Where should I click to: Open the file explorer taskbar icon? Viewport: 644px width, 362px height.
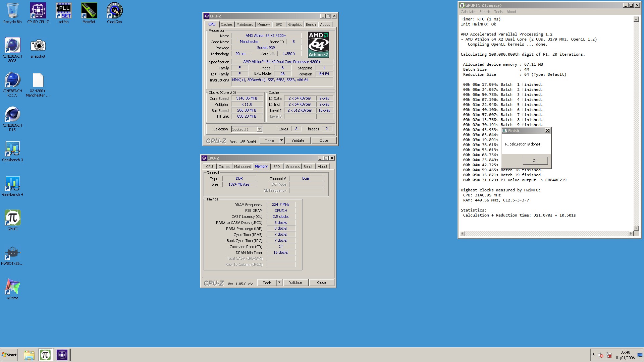tap(29, 355)
